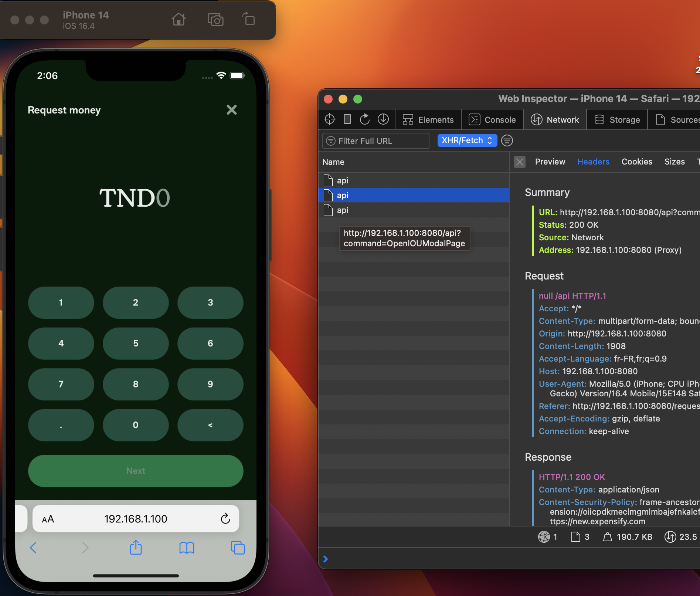Viewport: 700px width, 596px height.
Task: Take a simulator screenshot with camera icon
Action: pyautogui.click(x=215, y=19)
